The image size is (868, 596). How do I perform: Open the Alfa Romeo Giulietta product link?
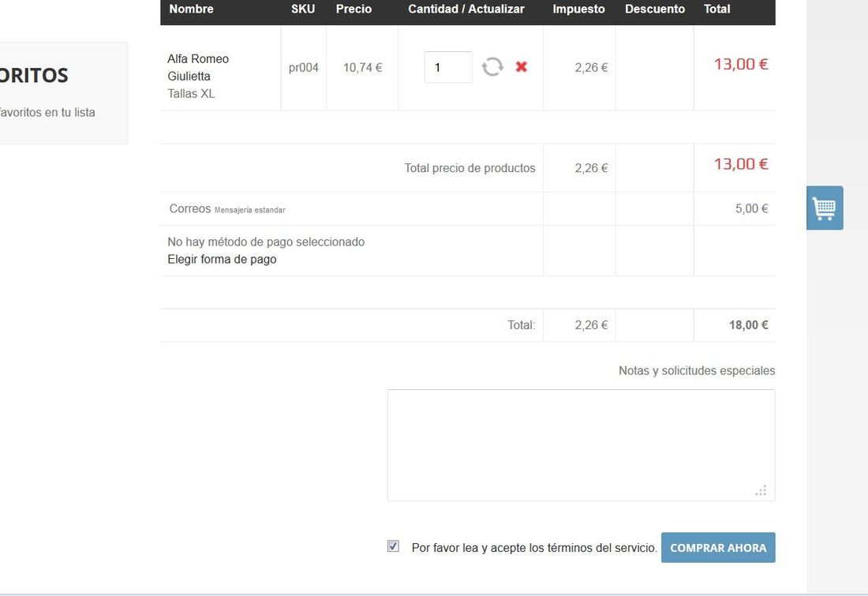point(197,67)
